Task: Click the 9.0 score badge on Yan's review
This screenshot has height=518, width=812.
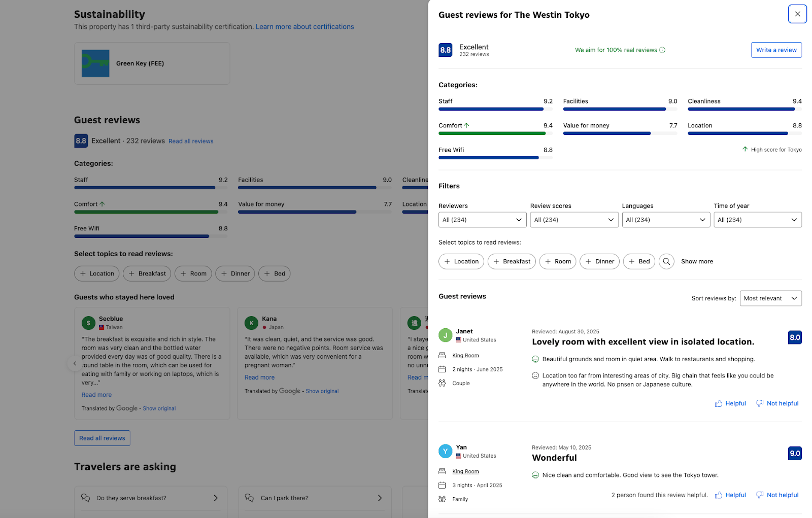Action: pos(795,454)
